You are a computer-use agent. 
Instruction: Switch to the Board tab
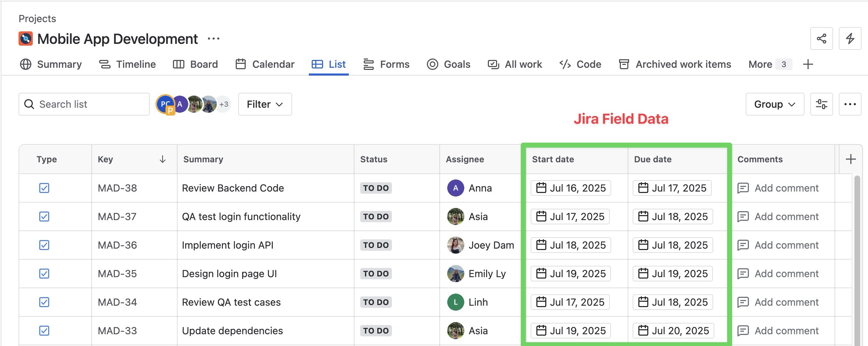[195, 64]
